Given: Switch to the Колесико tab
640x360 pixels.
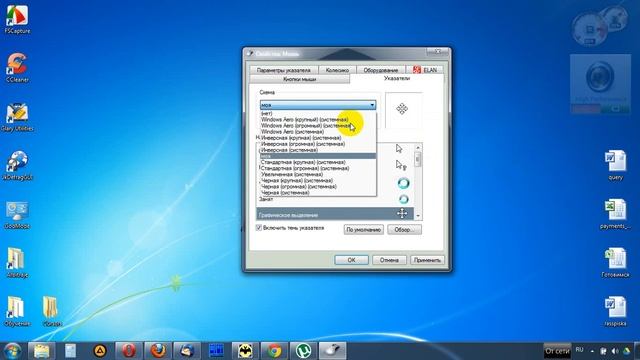Looking at the screenshot, I should coord(338,70).
